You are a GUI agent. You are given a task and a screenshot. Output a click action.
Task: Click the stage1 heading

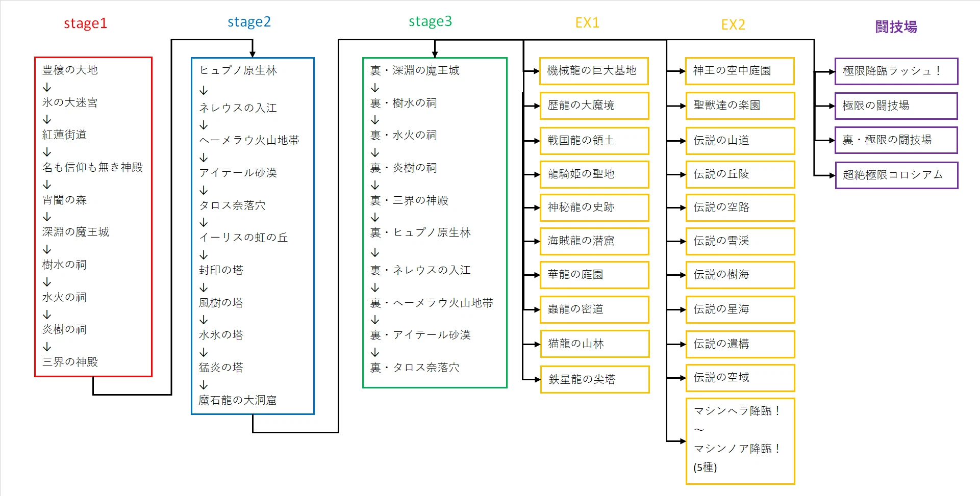(85, 23)
